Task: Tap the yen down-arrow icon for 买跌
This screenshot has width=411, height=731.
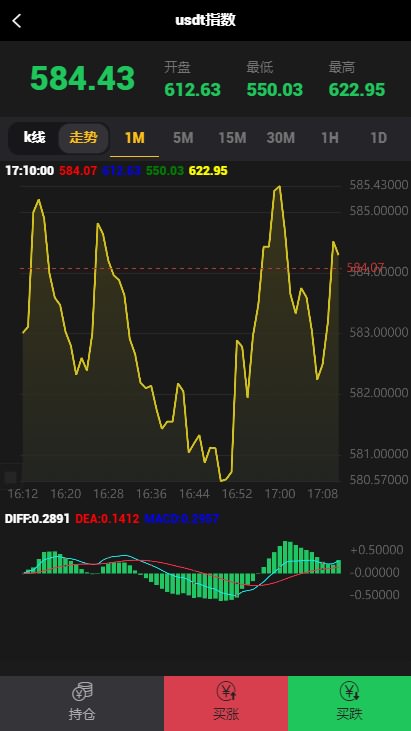Action: 349,691
